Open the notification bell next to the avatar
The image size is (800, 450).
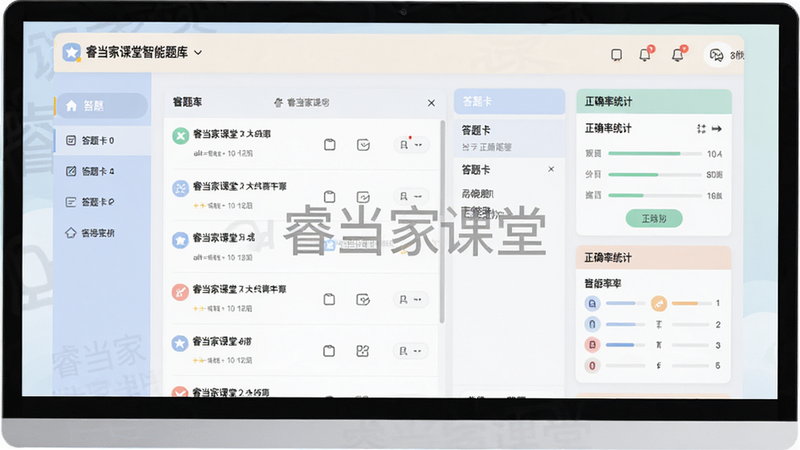pyautogui.click(x=678, y=55)
